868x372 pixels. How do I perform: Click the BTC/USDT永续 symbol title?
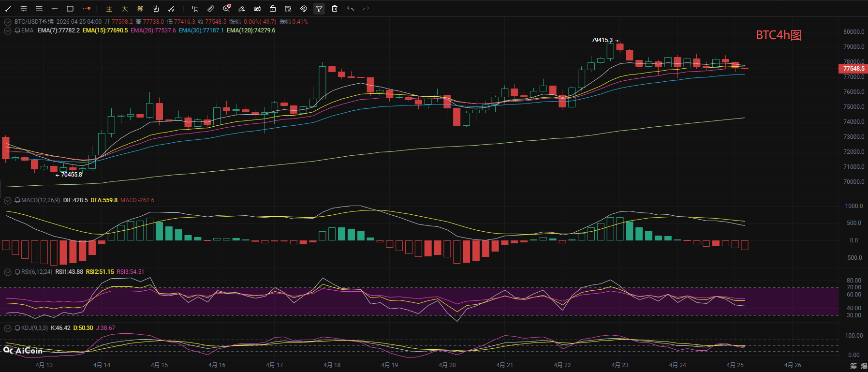pyautogui.click(x=34, y=22)
